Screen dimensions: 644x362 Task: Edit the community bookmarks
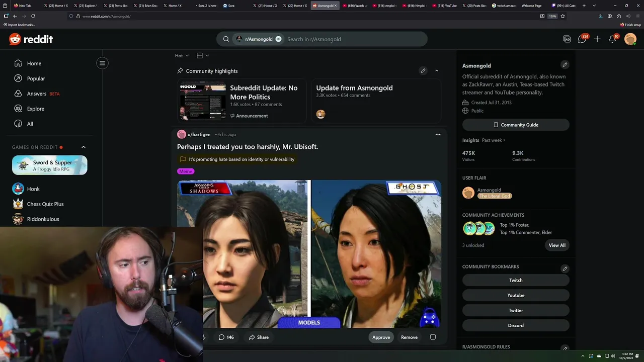point(565,268)
